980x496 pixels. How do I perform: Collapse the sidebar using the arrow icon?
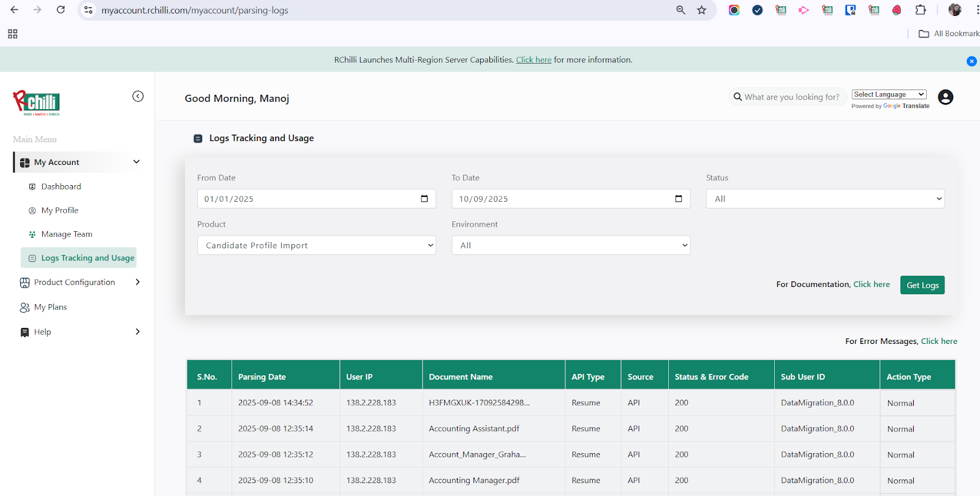coord(138,96)
